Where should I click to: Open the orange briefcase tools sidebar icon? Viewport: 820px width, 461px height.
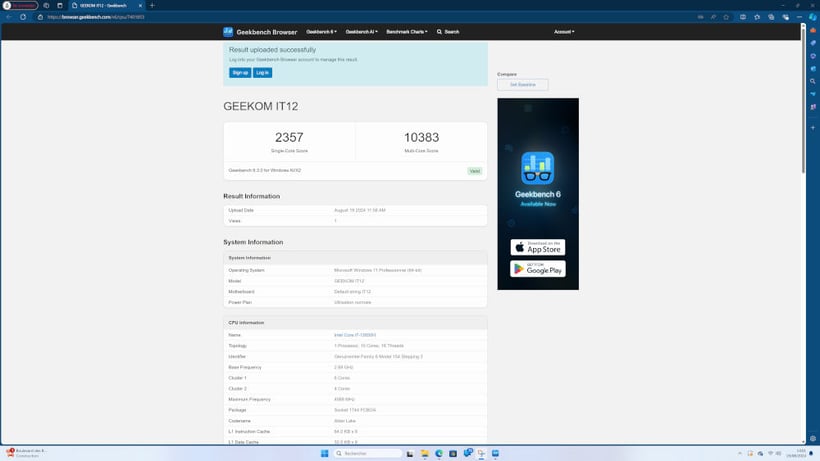point(813,30)
